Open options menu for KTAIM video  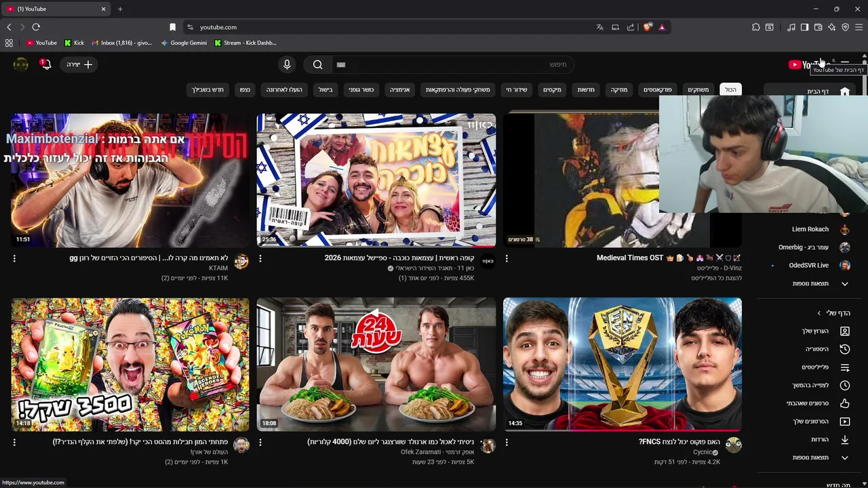(14, 258)
